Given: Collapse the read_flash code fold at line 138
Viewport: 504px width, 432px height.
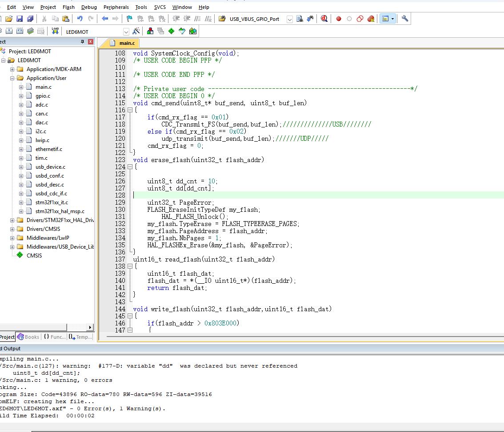Looking at the screenshot, I should pos(130,266).
